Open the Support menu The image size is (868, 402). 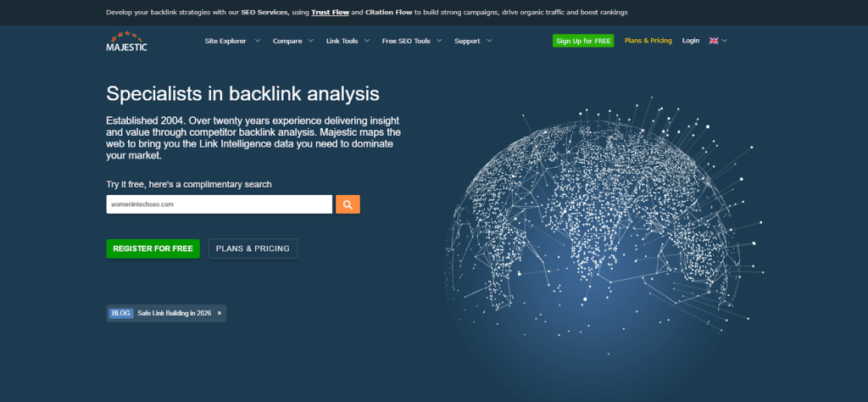pyautogui.click(x=467, y=41)
